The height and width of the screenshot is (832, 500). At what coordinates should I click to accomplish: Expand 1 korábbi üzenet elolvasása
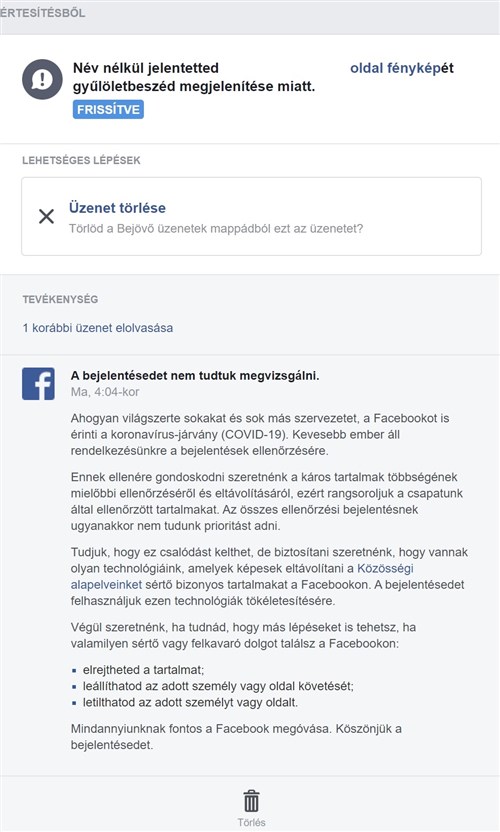pos(98,328)
